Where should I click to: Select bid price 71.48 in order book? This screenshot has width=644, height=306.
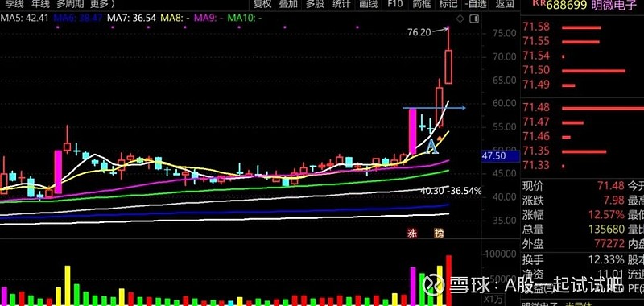536,108
